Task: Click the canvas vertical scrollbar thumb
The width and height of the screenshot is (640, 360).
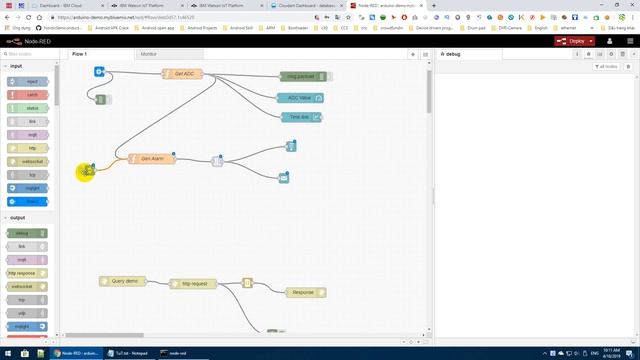Action: tap(429, 91)
